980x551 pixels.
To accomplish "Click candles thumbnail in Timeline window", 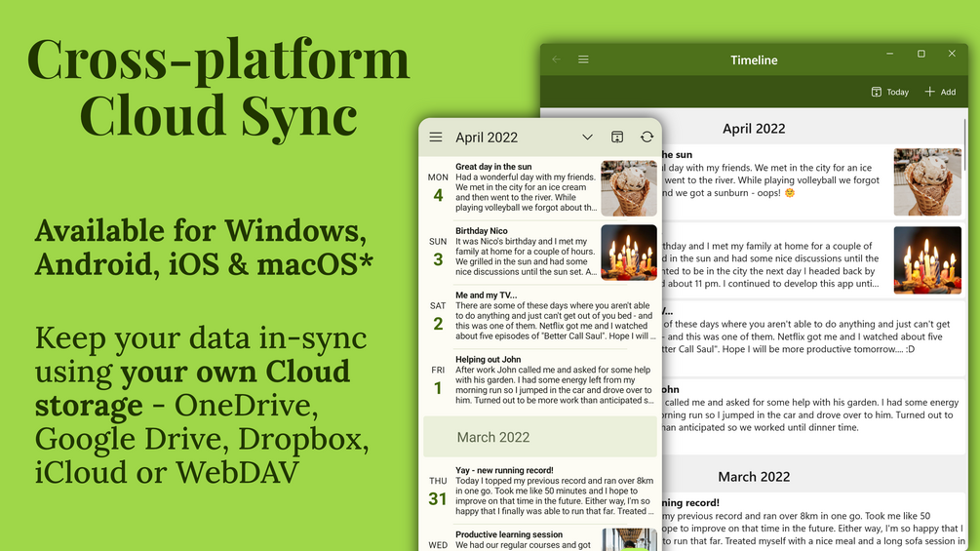I will tap(927, 259).
